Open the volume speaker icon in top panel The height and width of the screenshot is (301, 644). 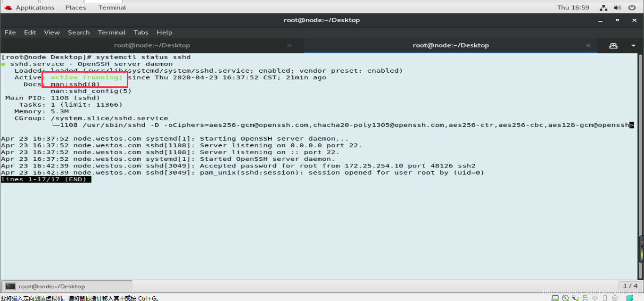pyautogui.click(x=618, y=8)
